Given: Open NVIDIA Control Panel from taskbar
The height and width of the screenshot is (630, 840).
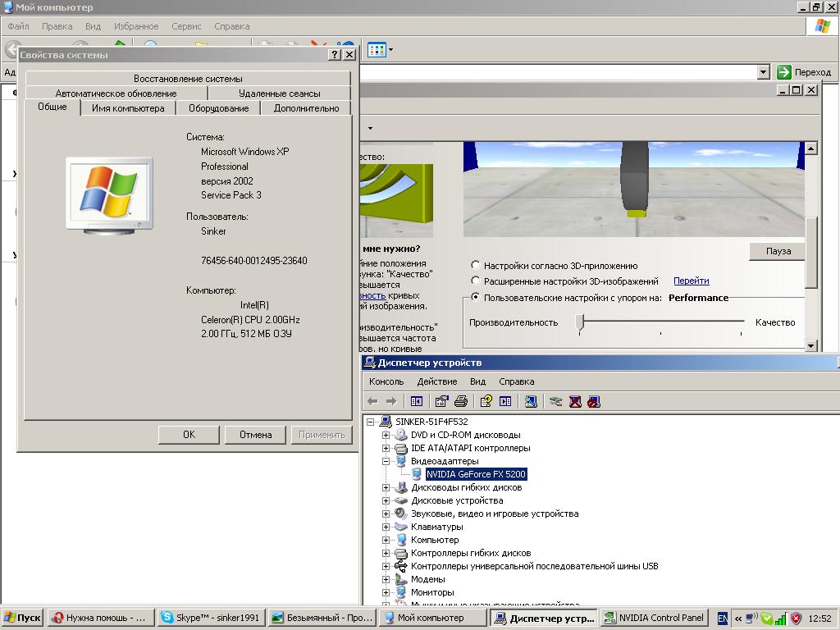Looking at the screenshot, I should point(654,618).
